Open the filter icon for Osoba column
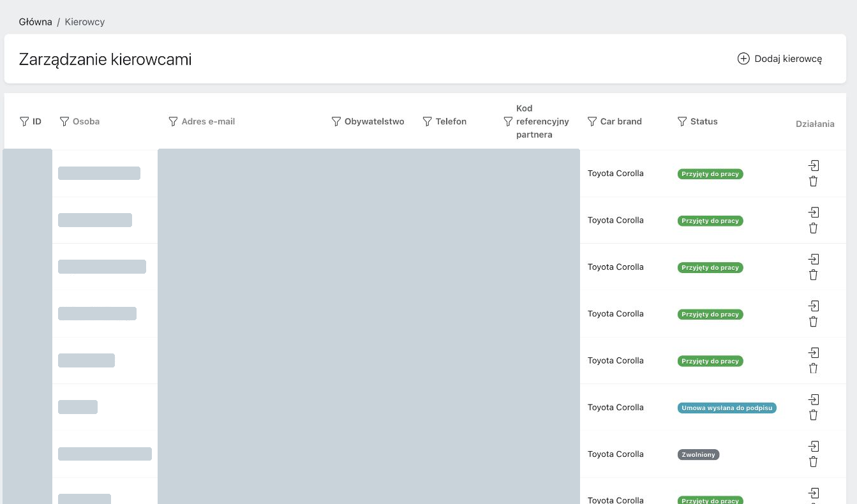The height and width of the screenshot is (504, 857). click(x=64, y=121)
